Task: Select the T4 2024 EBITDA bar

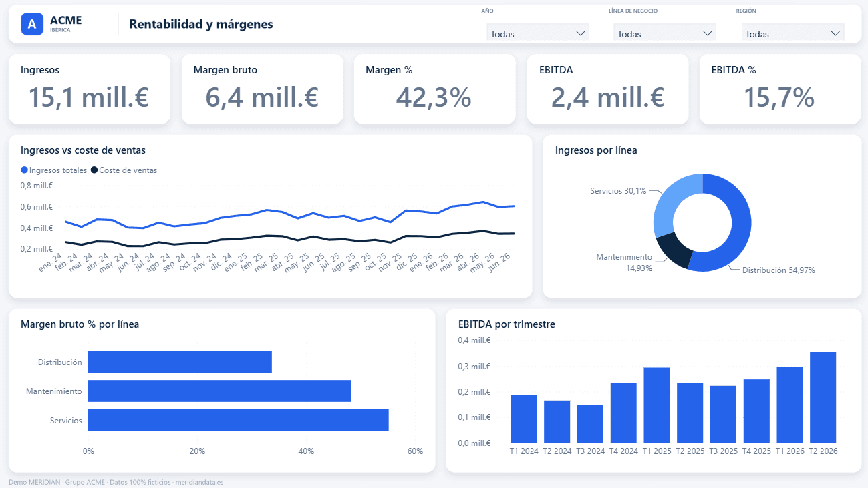Action: point(623,413)
